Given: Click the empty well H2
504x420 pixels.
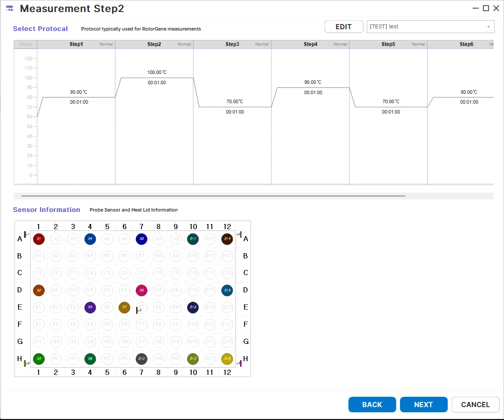Looking at the screenshot, I should [56, 359].
